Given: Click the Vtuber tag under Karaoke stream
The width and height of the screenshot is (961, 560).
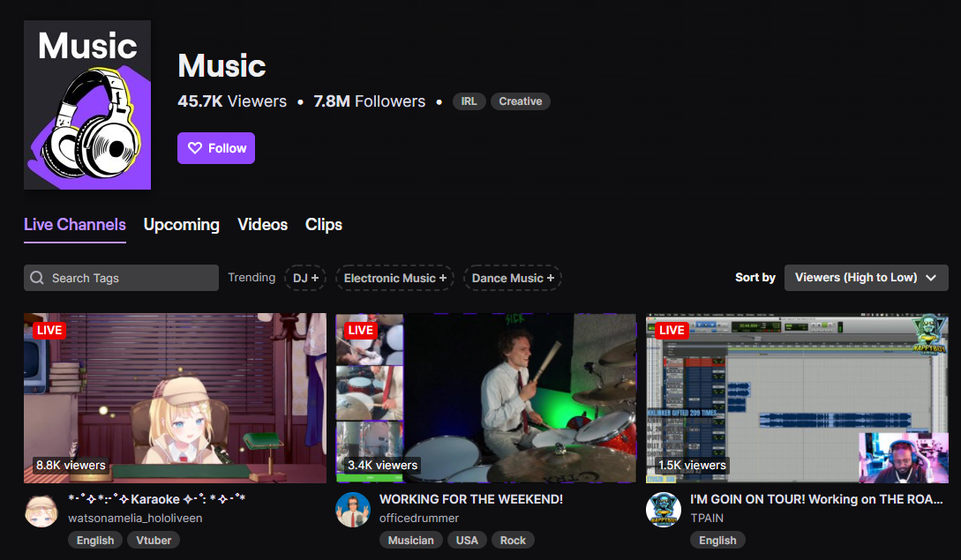Looking at the screenshot, I should click(154, 540).
